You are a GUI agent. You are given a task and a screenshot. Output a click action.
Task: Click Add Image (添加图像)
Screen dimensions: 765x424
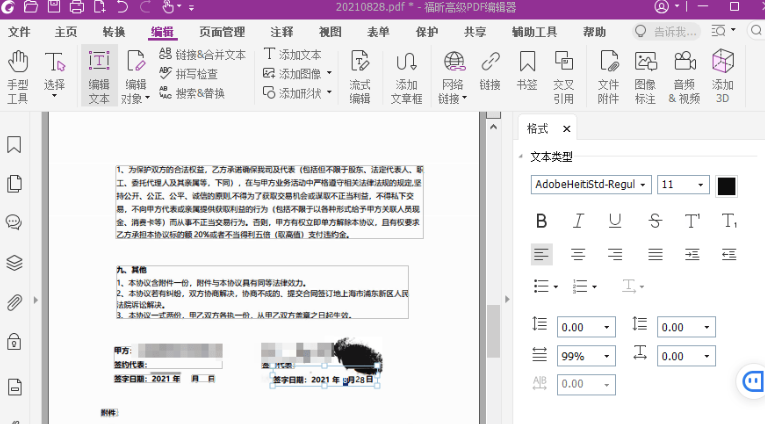292,74
